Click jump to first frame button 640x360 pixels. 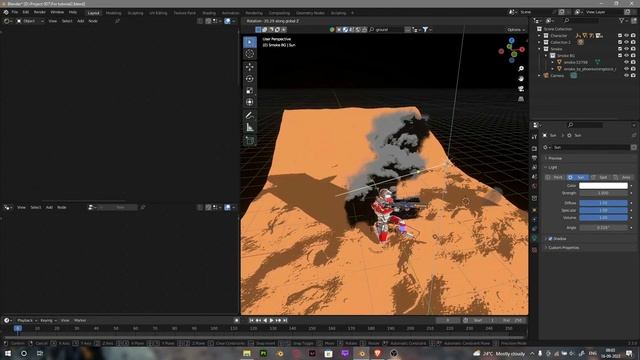pos(251,320)
